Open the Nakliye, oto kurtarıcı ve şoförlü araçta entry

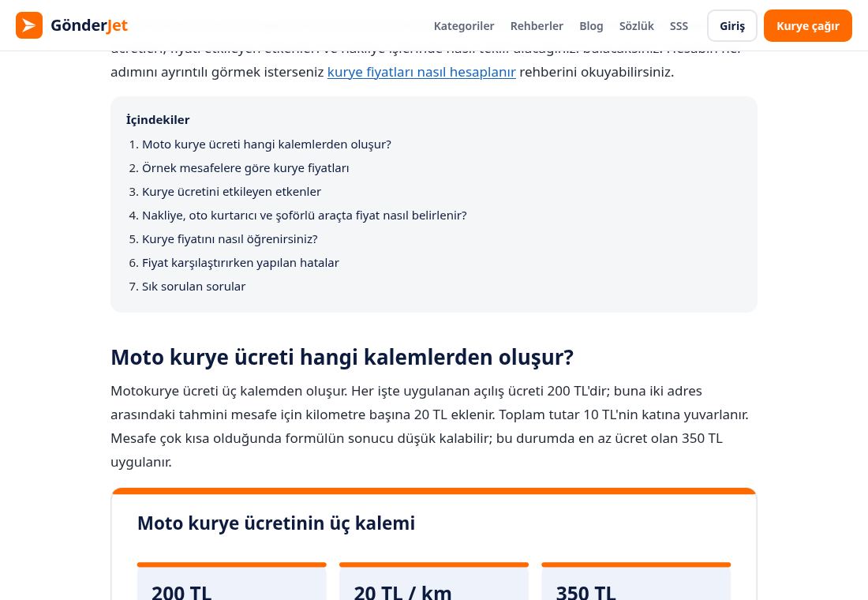[305, 216]
